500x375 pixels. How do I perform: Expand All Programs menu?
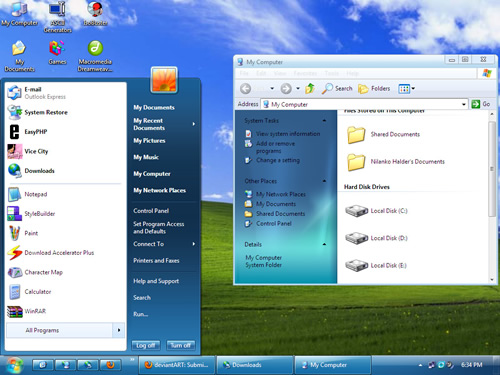[66, 330]
